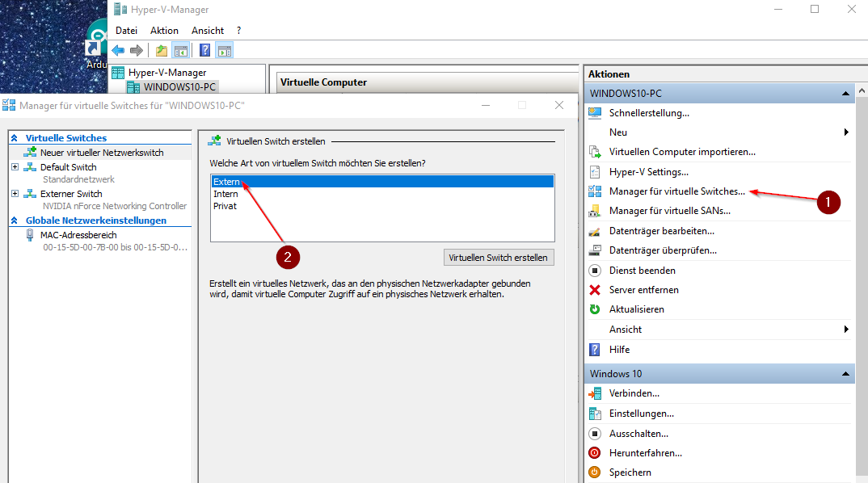
Task: Click the Forward arrow in Hyper-V toolbar
Action: click(x=136, y=50)
